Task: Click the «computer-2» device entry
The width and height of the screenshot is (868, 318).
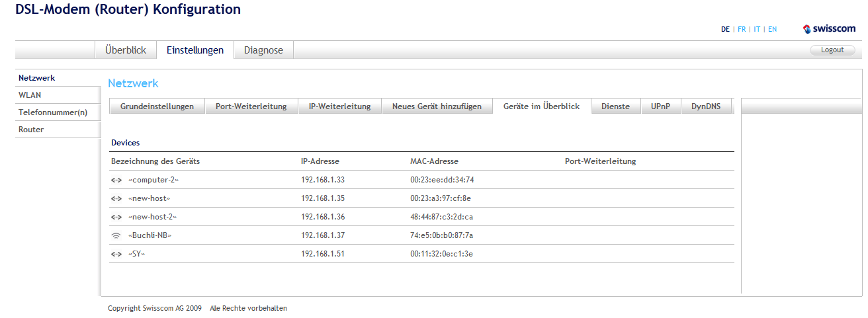Action: (x=153, y=180)
